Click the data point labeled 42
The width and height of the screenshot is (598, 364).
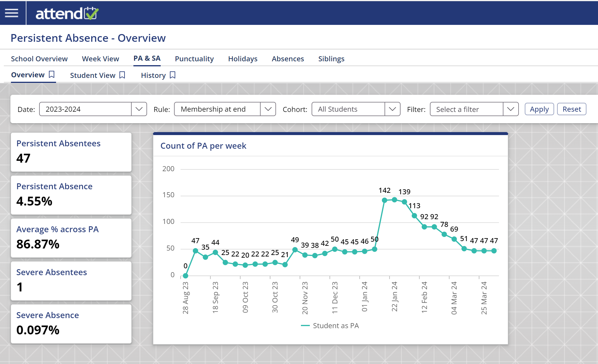(325, 254)
